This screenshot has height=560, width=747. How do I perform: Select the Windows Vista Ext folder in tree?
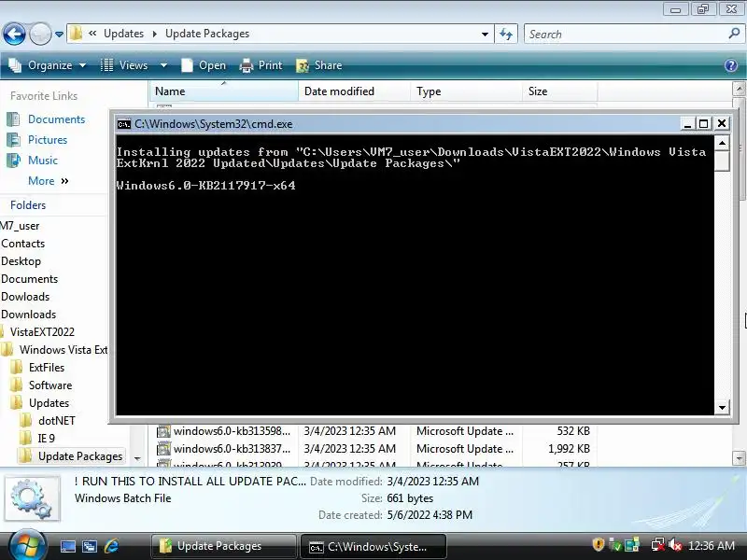[63, 349]
